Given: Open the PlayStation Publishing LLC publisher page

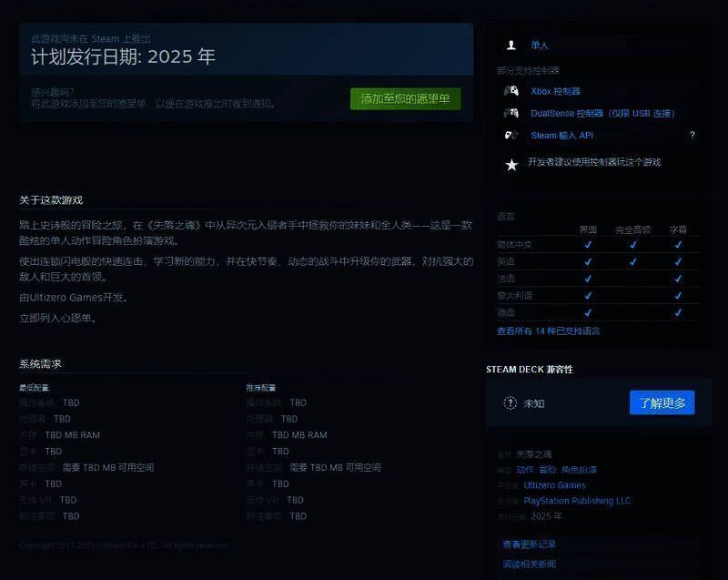Looking at the screenshot, I should (x=576, y=500).
